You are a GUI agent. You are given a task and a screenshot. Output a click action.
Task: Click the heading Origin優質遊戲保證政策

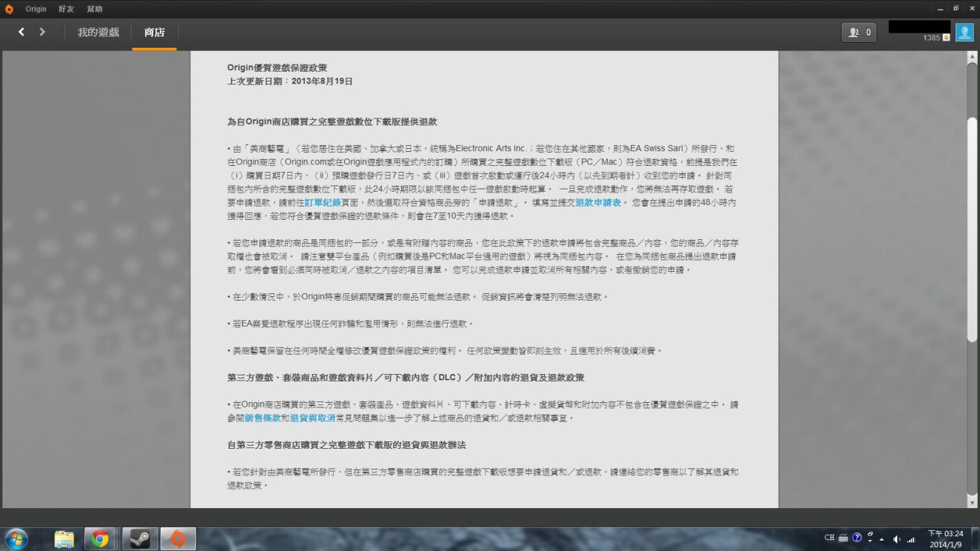pyautogui.click(x=277, y=68)
